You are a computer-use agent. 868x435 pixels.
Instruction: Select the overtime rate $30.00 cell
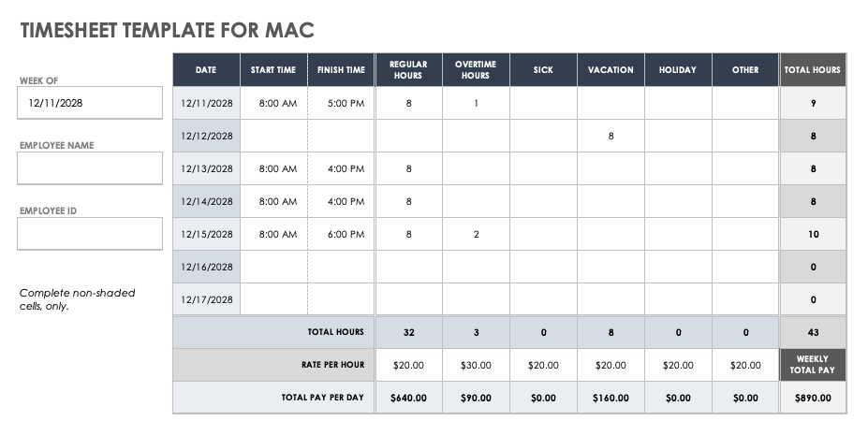pos(476,365)
